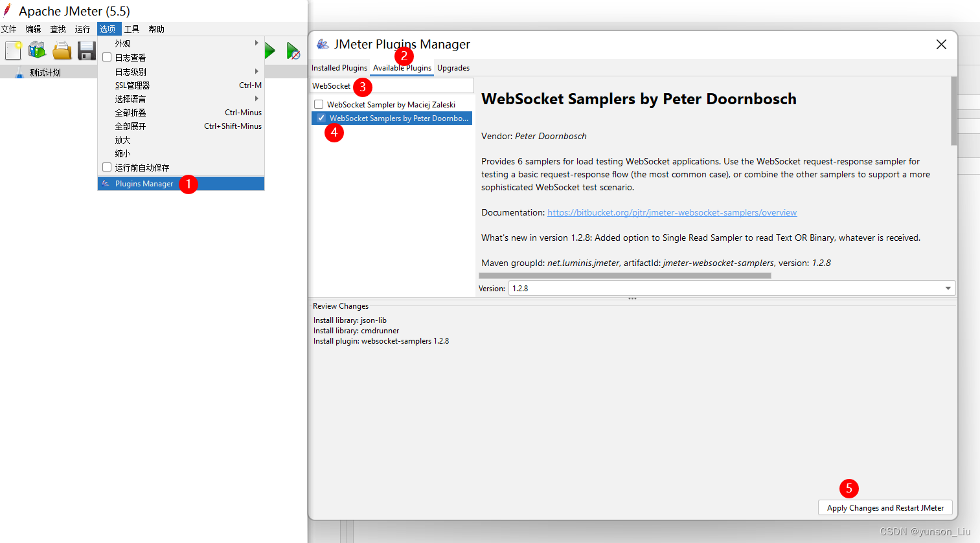Open Plugins Manager menu entry
This screenshot has height=543, width=980.
(x=181, y=184)
